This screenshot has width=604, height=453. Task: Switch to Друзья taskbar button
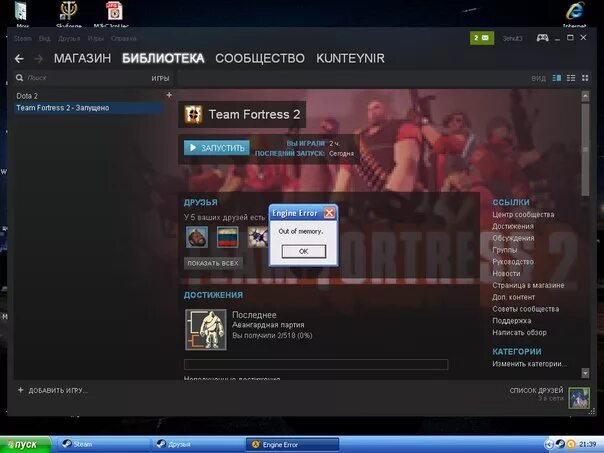click(199, 445)
